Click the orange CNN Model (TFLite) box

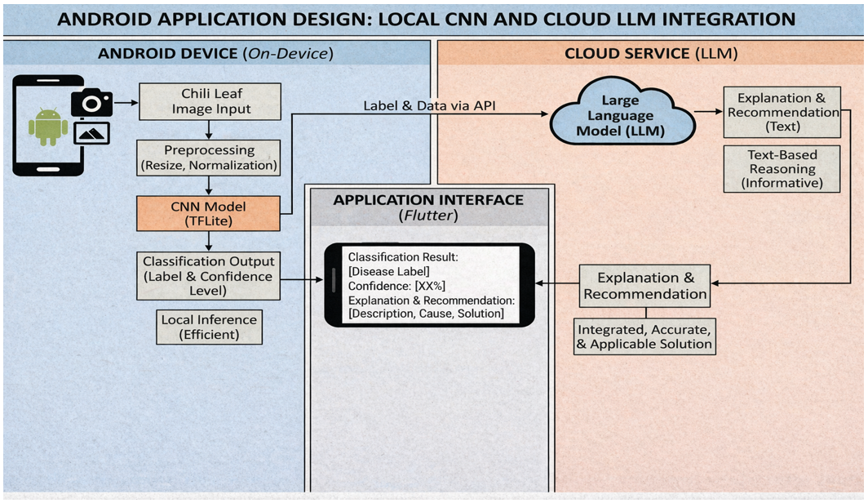click(x=208, y=213)
